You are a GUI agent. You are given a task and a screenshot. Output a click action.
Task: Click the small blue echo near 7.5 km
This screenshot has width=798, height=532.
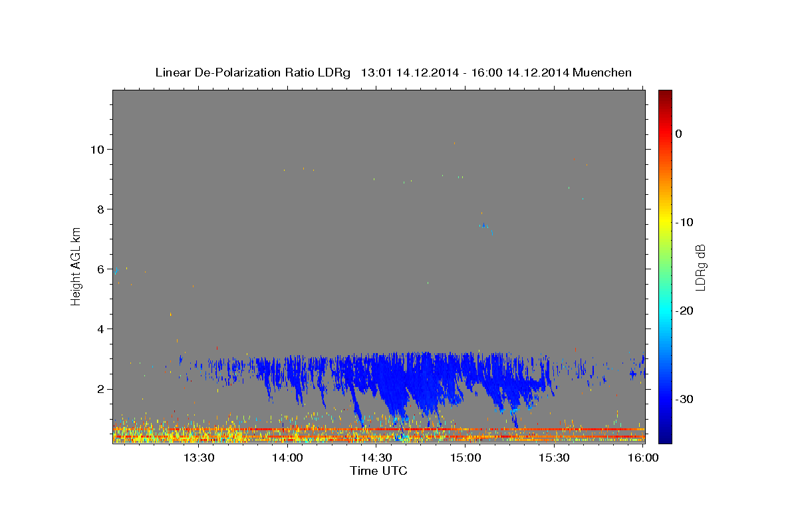484,225
